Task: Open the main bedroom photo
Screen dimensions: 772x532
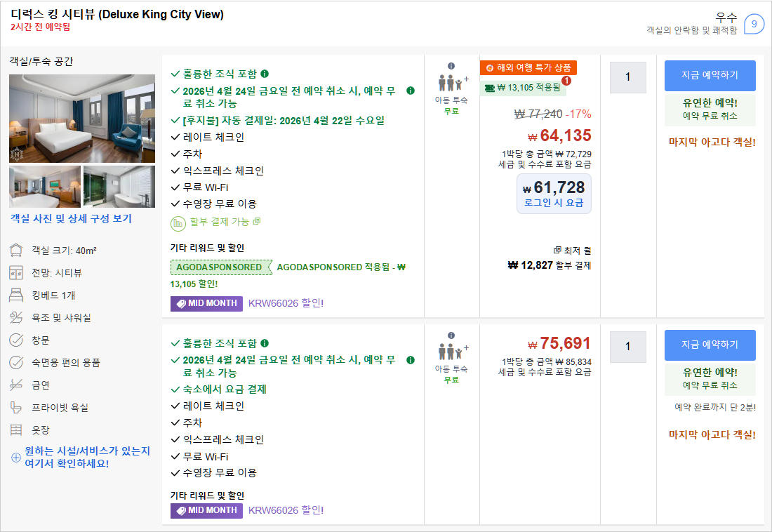Action: 82,118
